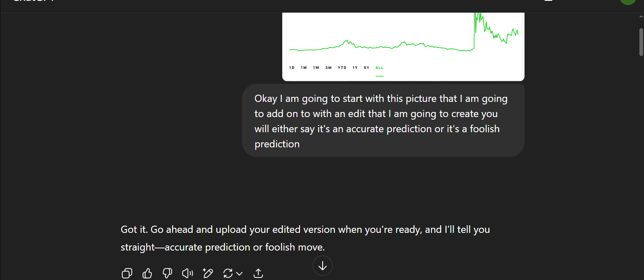Click the vertical scrollbar thumb
This screenshot has height=280, width=644.
tap(641, 41)
